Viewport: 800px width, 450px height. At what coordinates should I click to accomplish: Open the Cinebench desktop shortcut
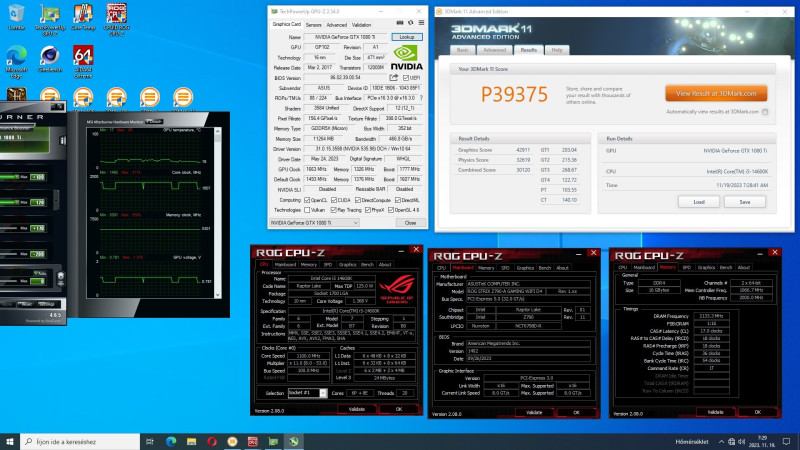[x=50, y=59]
